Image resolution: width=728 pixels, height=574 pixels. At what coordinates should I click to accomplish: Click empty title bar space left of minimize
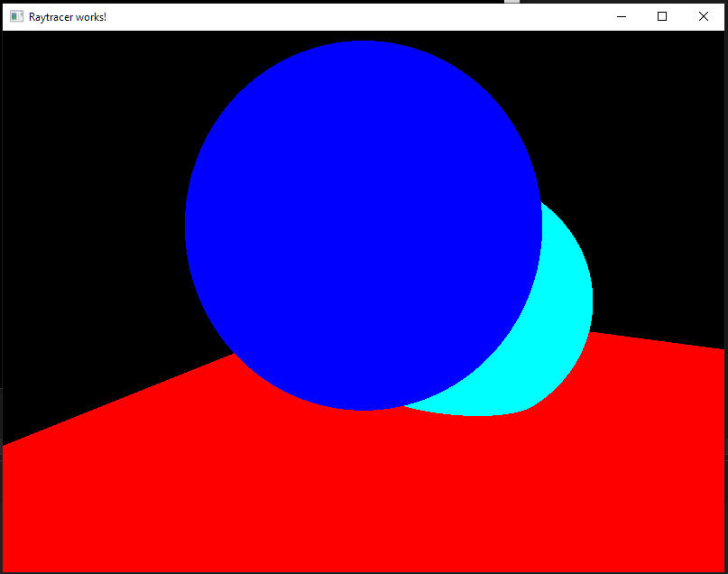(x=361, y=16)
